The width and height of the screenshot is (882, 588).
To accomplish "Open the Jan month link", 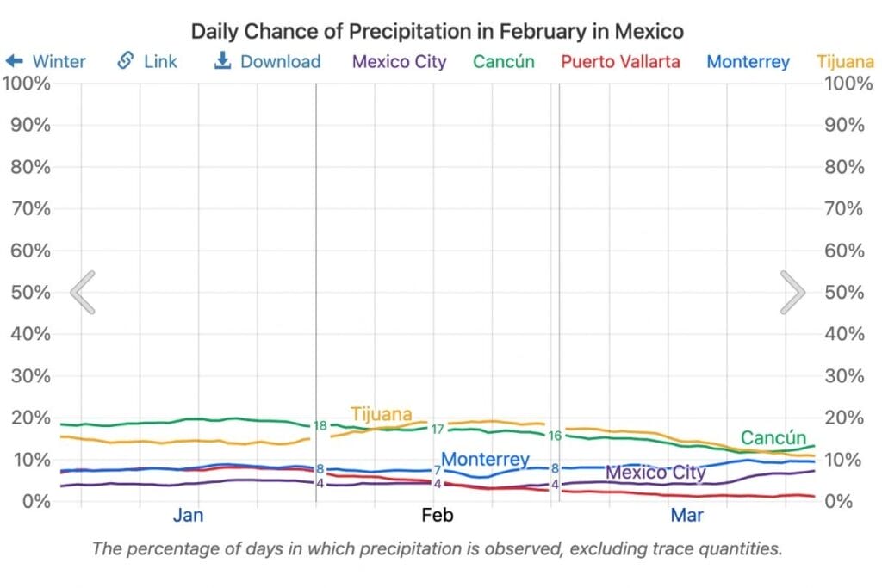I will click(x=188, y=516).
